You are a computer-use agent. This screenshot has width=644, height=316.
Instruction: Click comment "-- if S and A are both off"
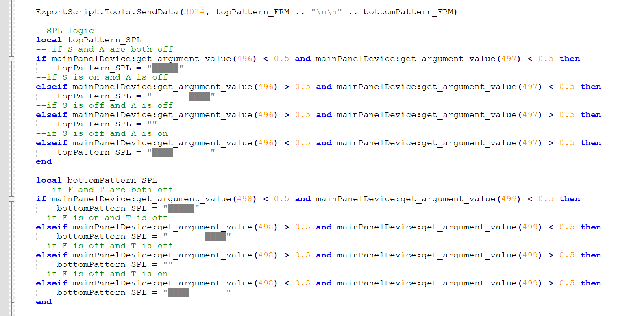click(104, 49)
